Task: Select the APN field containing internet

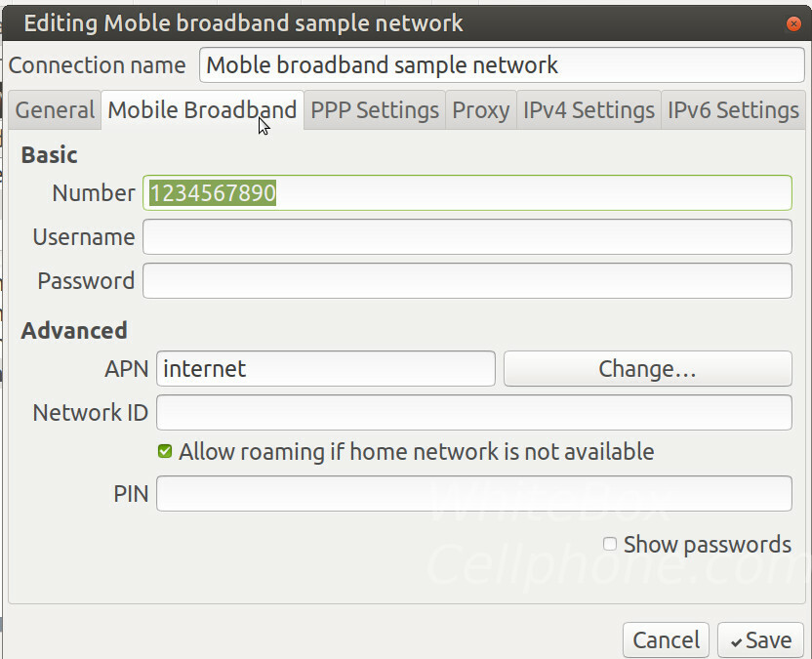Action: (326, 369)
